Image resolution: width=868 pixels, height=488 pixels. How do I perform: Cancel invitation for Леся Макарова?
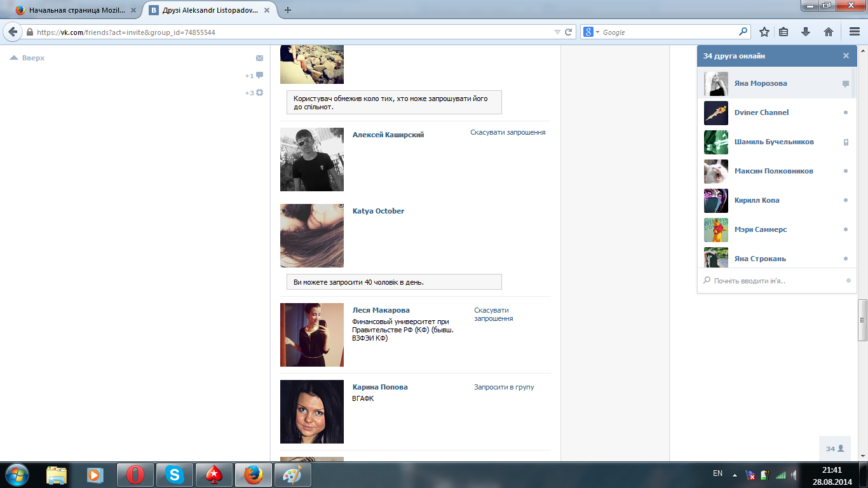click(494, 315)
